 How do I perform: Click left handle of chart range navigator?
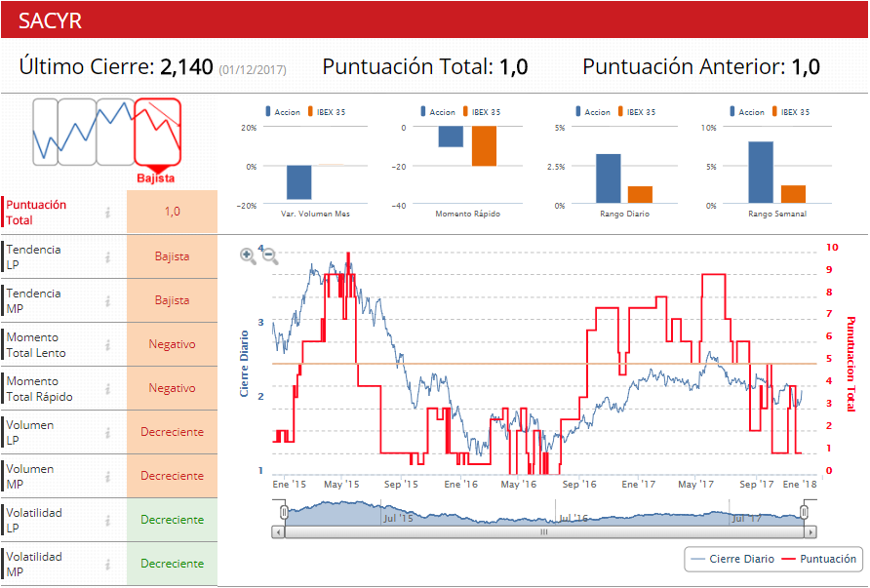[284, 511]
